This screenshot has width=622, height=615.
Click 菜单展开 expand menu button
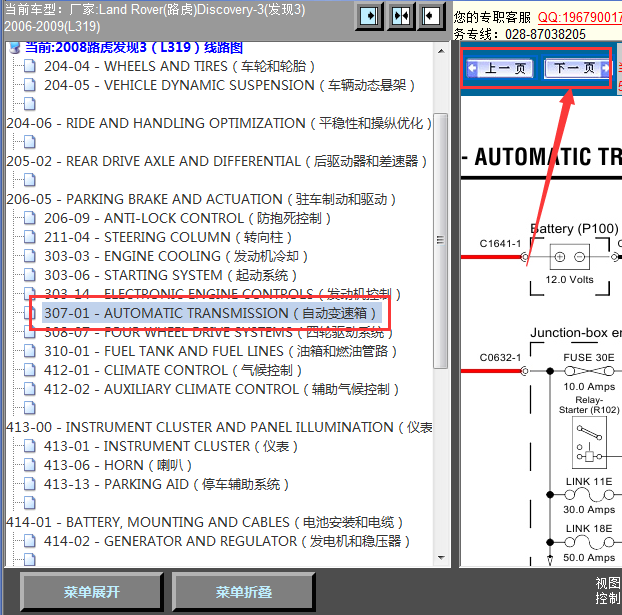(x=91, y=592)
